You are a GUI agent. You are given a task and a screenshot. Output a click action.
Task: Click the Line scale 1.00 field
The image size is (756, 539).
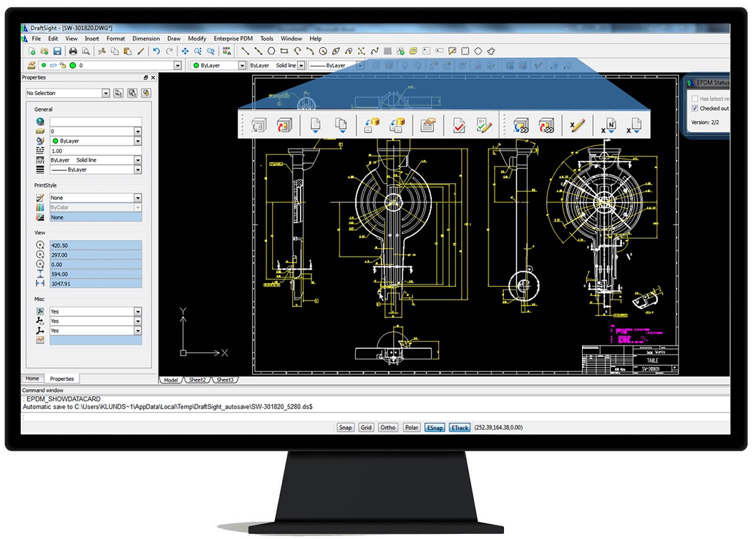tap(96, 150)
